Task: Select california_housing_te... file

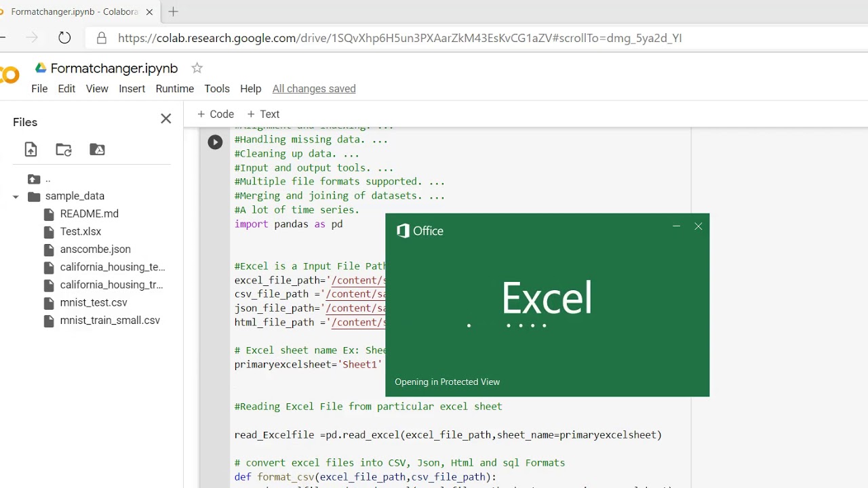Action: click(x=113, y=267)
